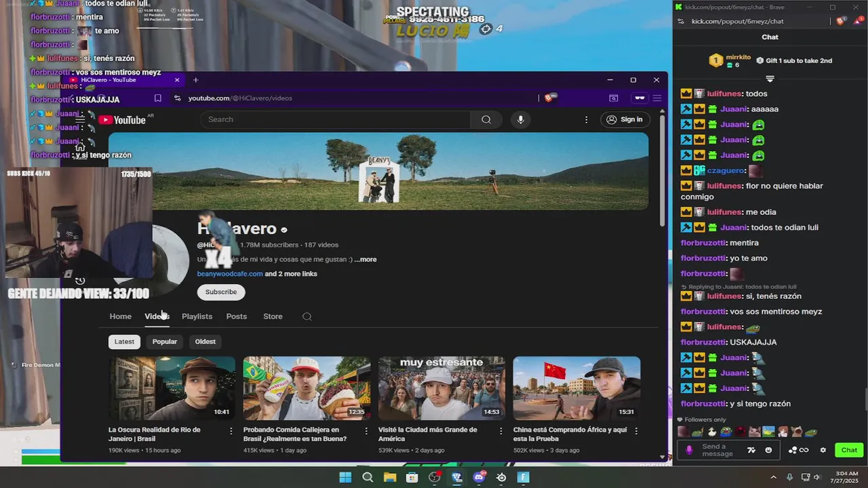Image resolution: width=868 pixels, height=488 pixels.
Task: Subscribe to the HiClavero channel
Action: pyautogui.click(x=221, y=292)
